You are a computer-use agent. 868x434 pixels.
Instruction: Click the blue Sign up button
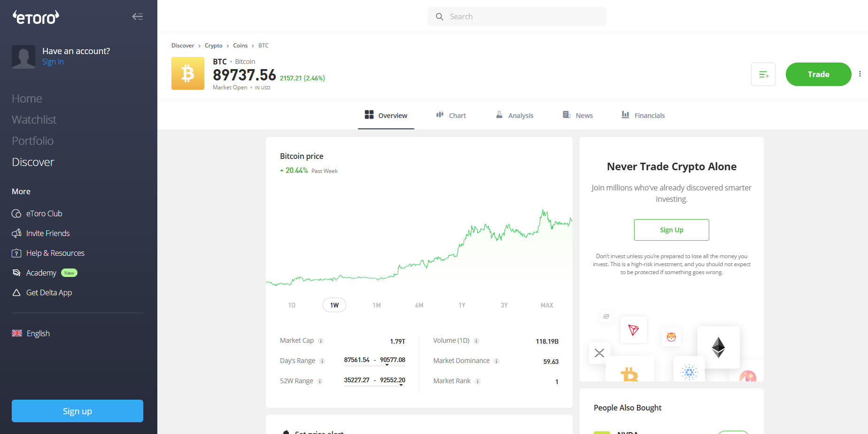click(x=77, y=411)
